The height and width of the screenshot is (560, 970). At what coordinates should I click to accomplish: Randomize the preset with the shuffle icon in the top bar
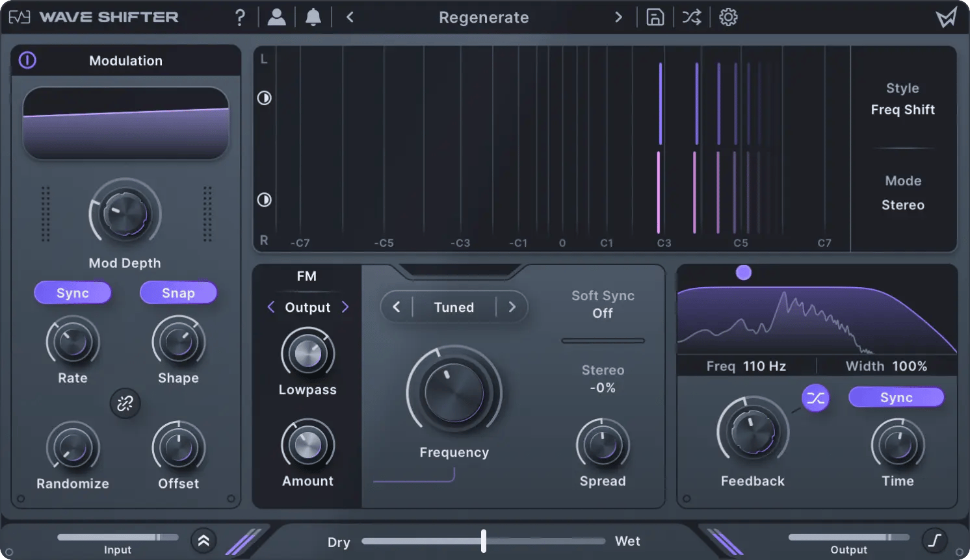tap(691, 18)
